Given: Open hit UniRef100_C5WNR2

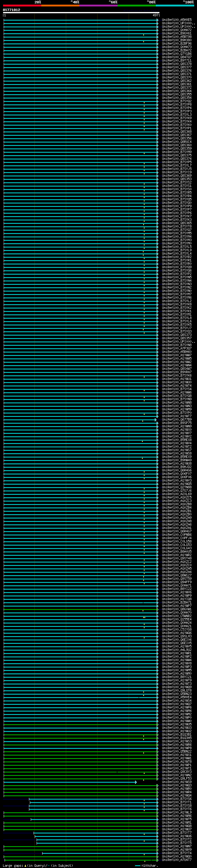Looking at the screenshot, I should pos(177,616).
